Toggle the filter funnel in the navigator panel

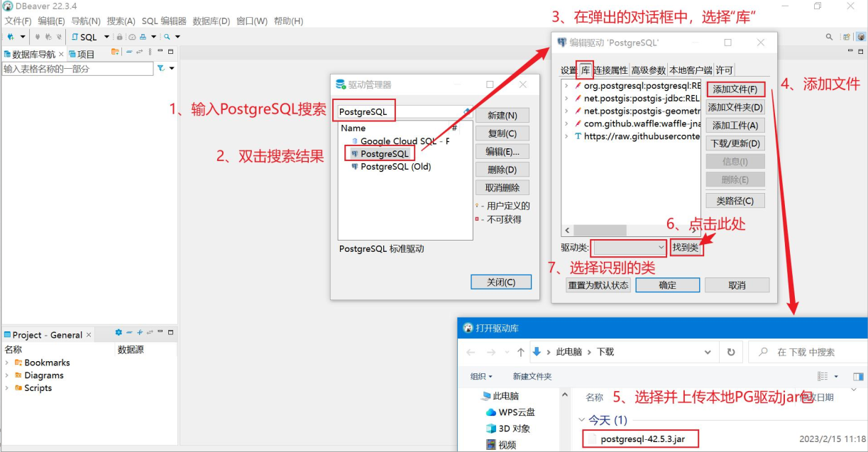160,68
